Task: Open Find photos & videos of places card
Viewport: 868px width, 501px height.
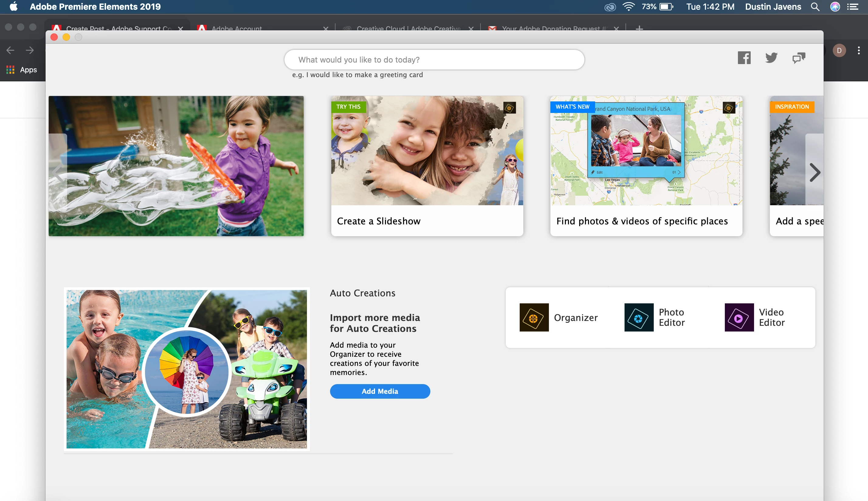Action: 646,166
